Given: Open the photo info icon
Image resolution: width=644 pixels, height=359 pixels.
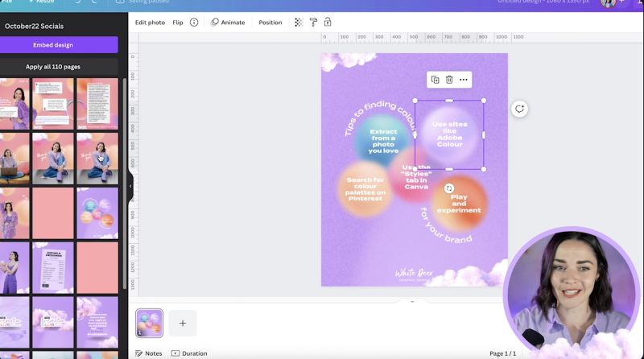Looking at the screenshot, I should (194, 23).
